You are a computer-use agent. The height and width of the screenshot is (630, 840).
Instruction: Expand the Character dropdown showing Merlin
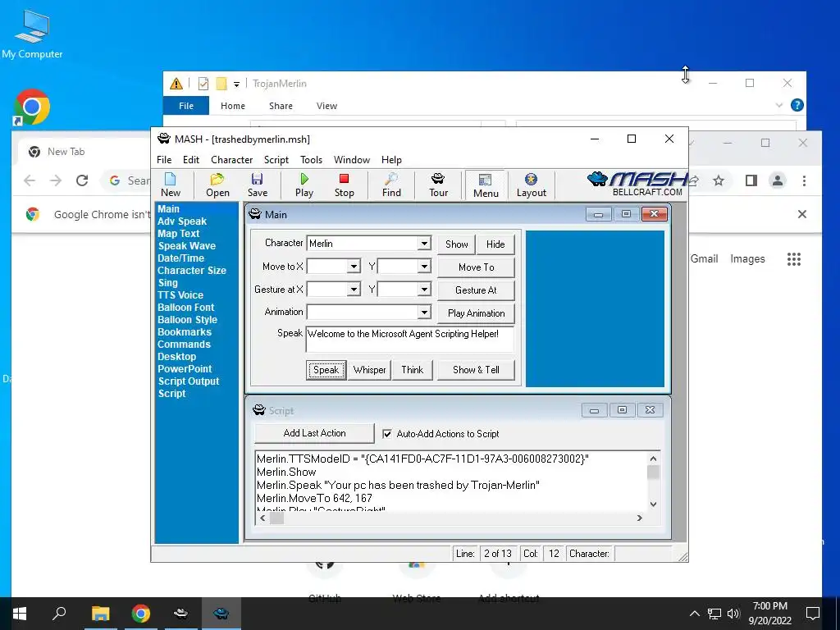424,243
